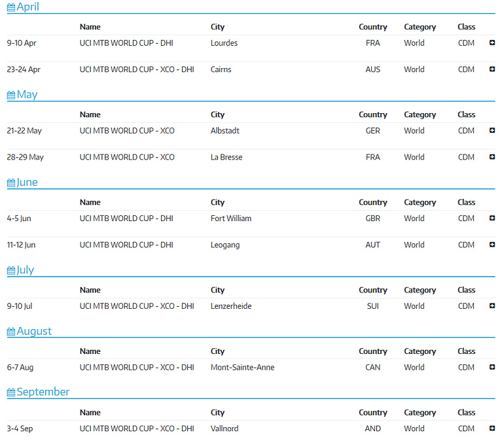
Task: Click the city La Bresse
Action: pos(226,157)
